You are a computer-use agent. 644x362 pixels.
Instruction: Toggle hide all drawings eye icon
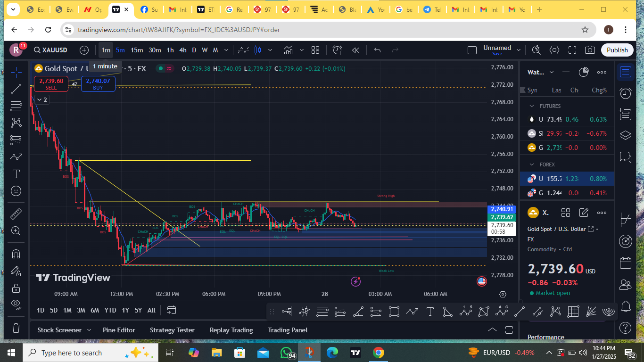click(16, 304)
